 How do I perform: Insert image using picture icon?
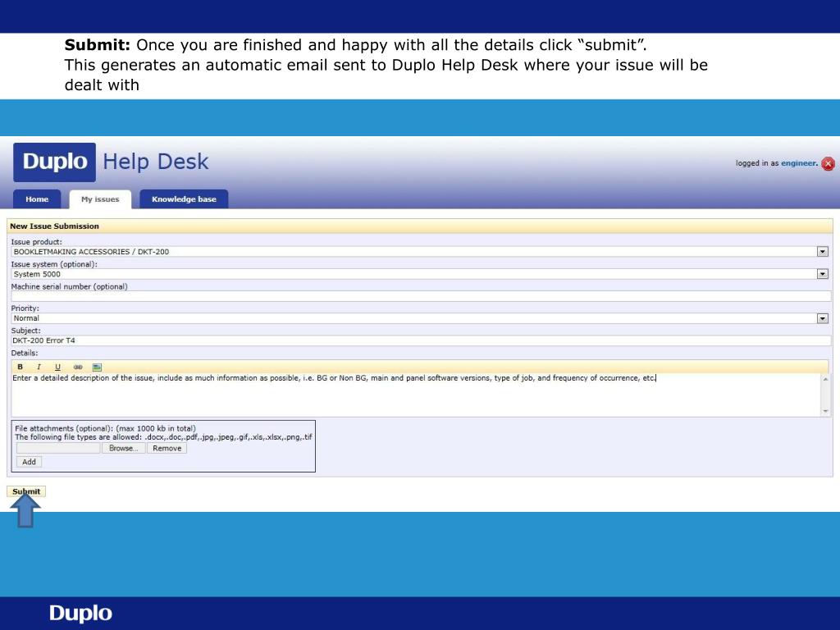pyautogui.click(x=97, y=367)
